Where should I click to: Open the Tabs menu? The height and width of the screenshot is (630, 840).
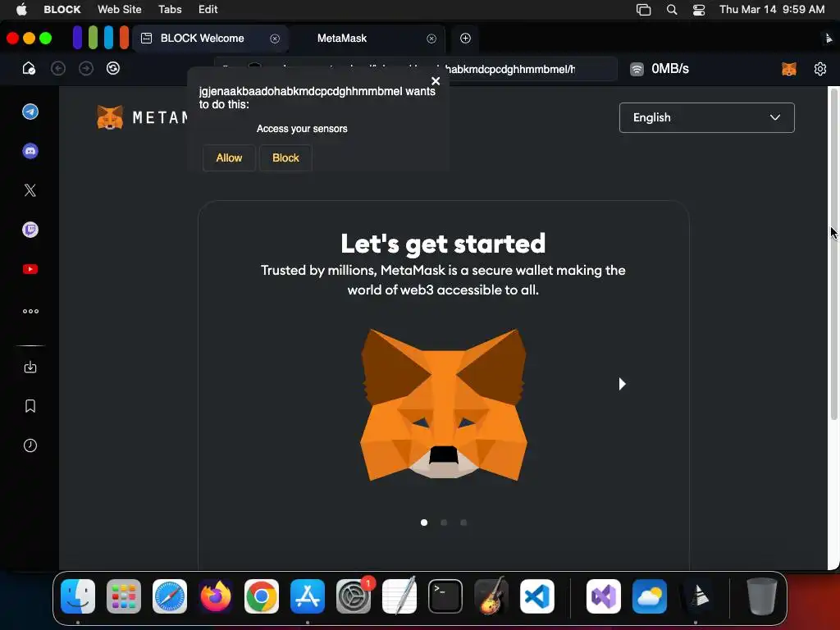pos(170,9)
